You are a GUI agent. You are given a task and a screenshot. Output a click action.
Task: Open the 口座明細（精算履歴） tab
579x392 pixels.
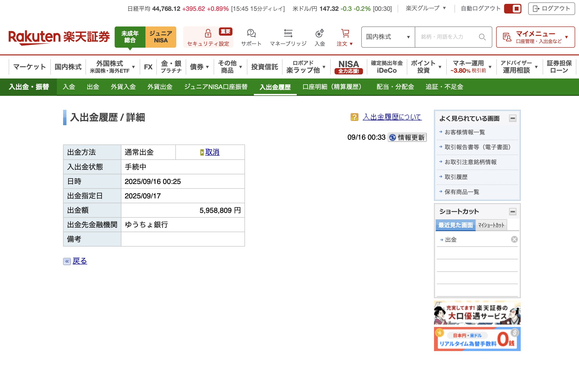(332, 87)
